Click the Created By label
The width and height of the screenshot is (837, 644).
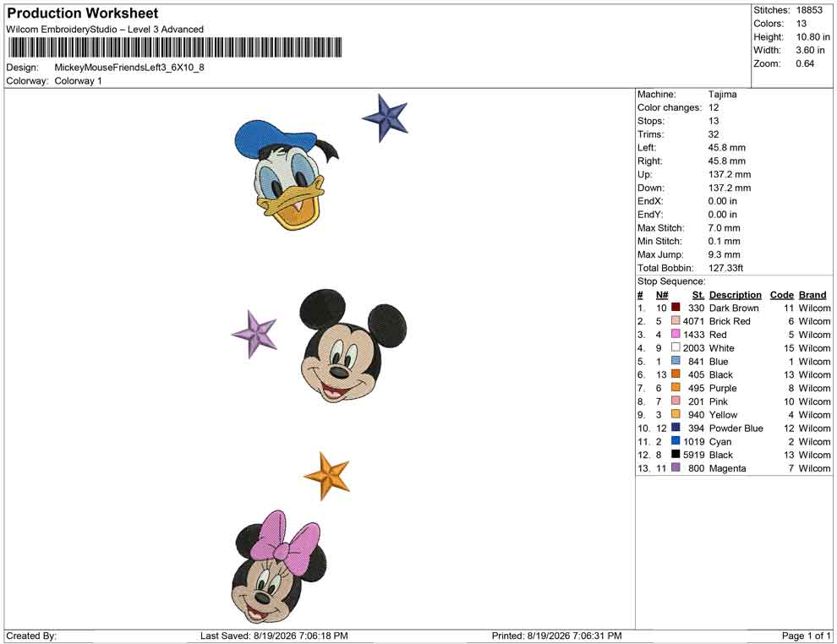[x=31, y=636]
